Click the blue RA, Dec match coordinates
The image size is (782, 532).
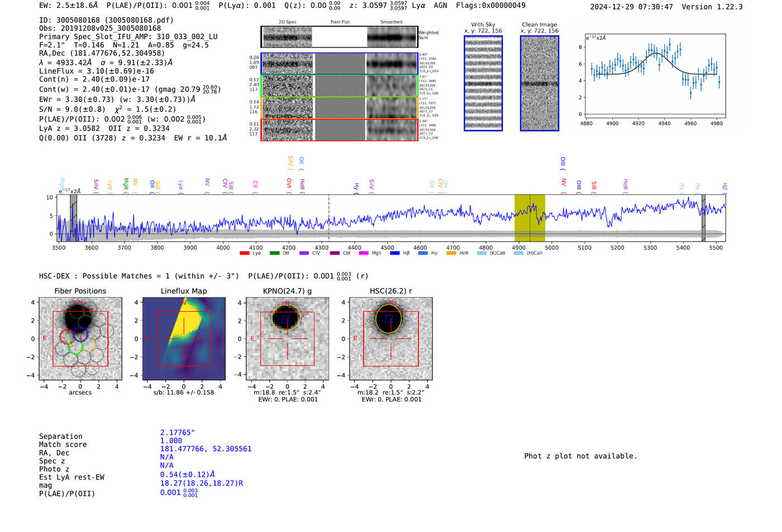pyautogui.click(x=206, y=449)
